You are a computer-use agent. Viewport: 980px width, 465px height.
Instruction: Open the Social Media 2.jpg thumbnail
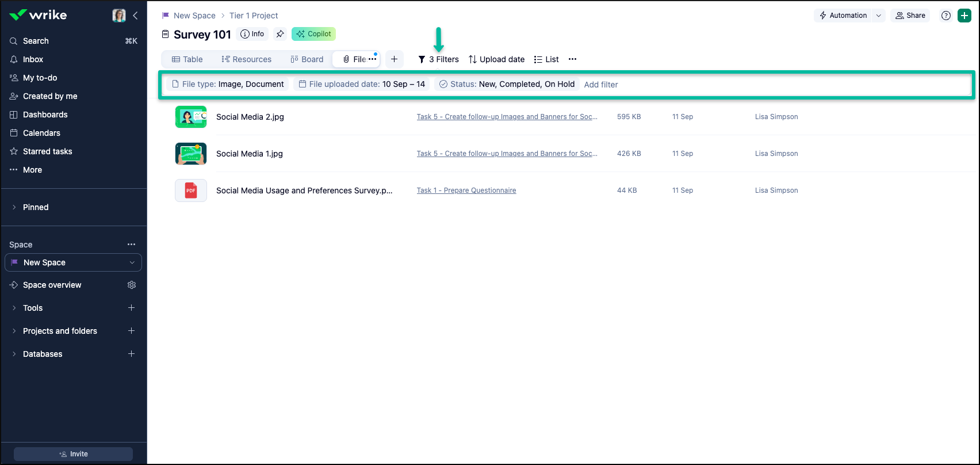coord(191,117)
